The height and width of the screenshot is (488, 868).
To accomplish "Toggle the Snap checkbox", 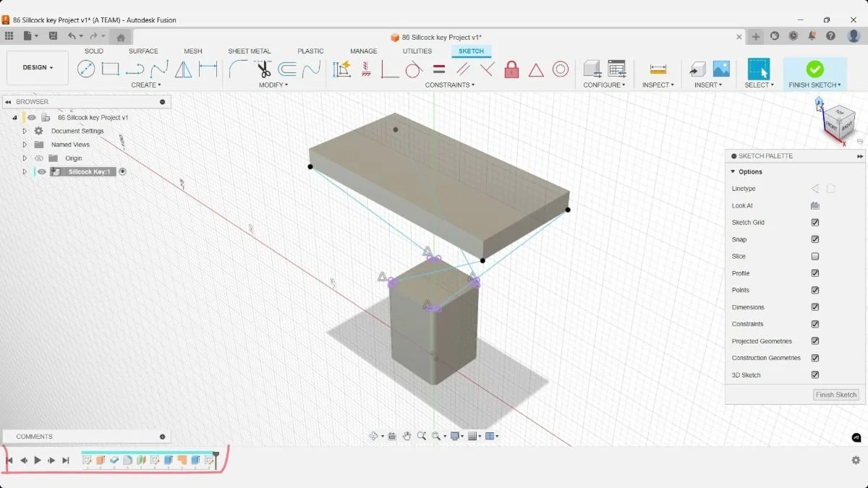I will 815,239.
